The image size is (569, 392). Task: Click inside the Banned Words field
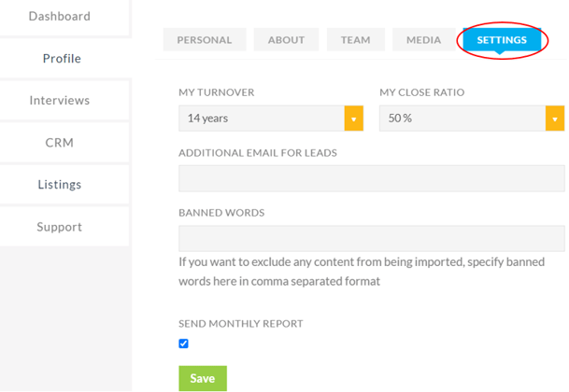(372, 238)
